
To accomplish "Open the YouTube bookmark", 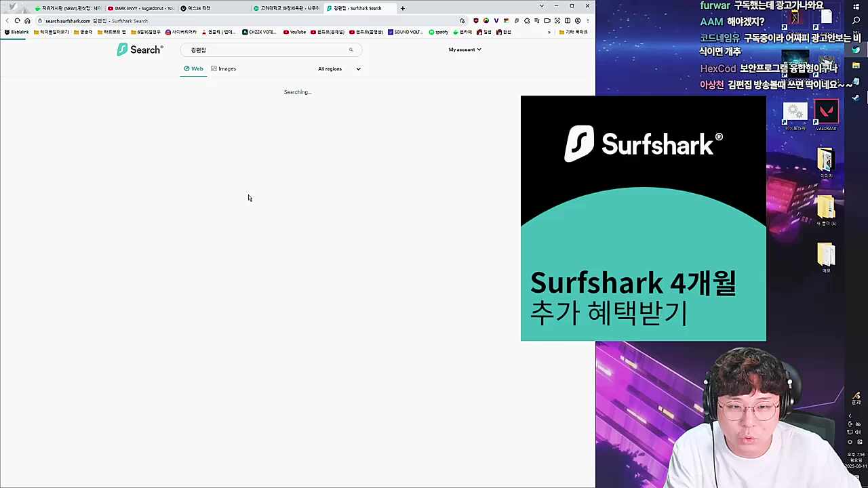I will [294, 32].
